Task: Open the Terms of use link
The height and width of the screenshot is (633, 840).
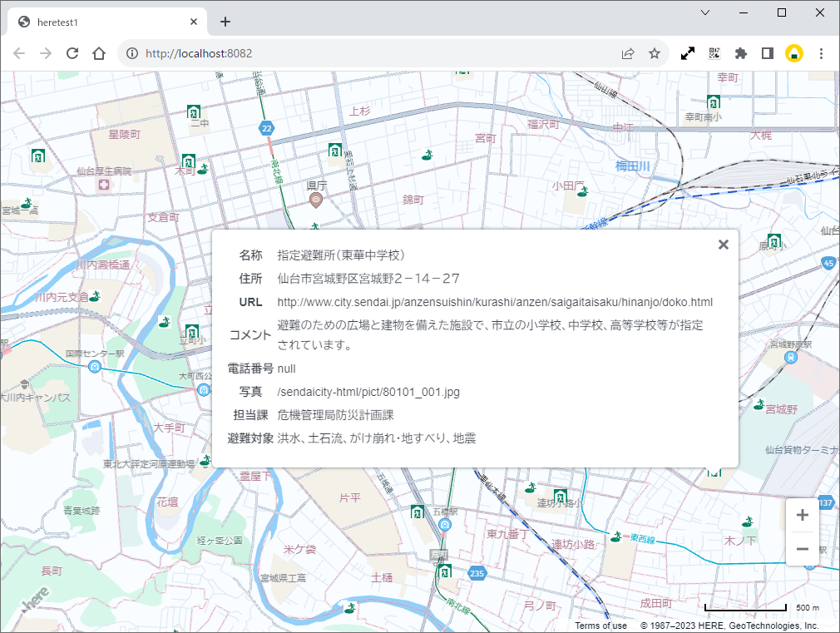Action: [600, 625]
